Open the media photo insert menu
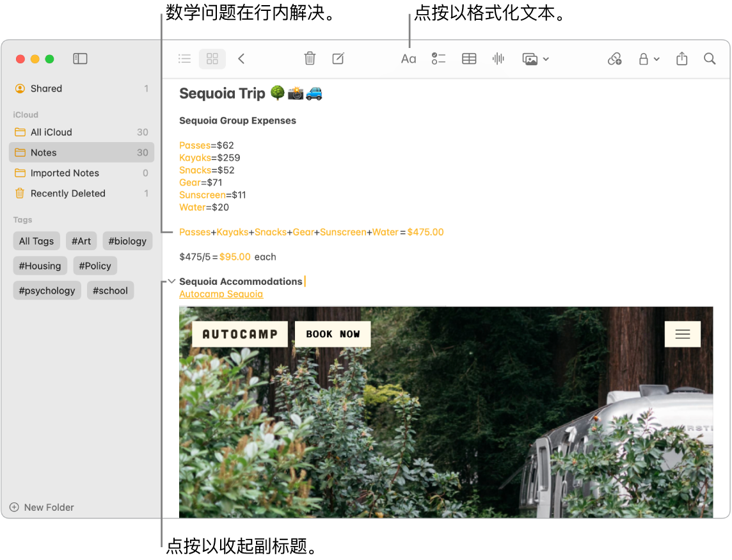The width and height of the screenshot is (732, 560). (x=536, y=59)
